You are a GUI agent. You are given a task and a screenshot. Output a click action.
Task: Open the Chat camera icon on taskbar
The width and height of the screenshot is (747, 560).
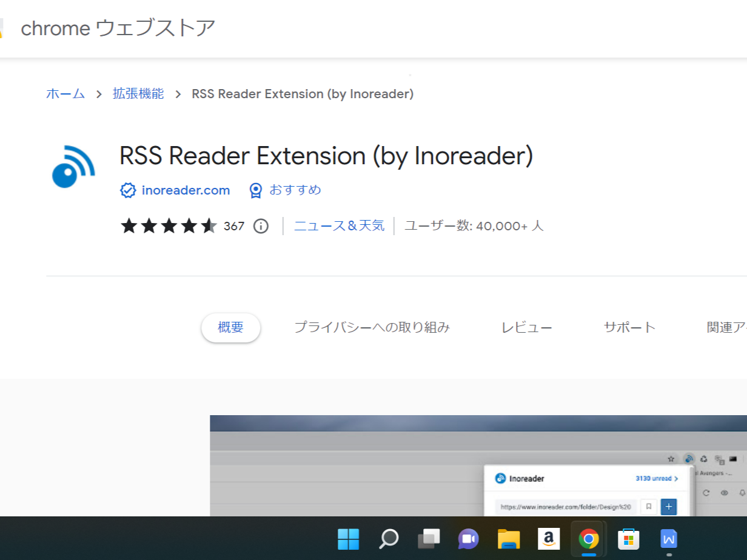coord(469,538)
